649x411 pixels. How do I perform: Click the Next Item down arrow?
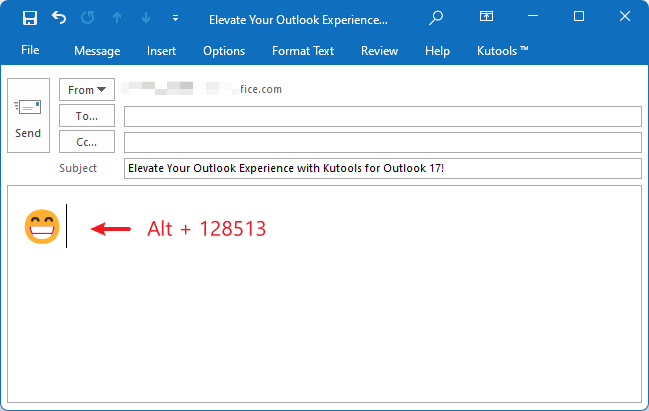pyautogui.click(x=145, y=18)
